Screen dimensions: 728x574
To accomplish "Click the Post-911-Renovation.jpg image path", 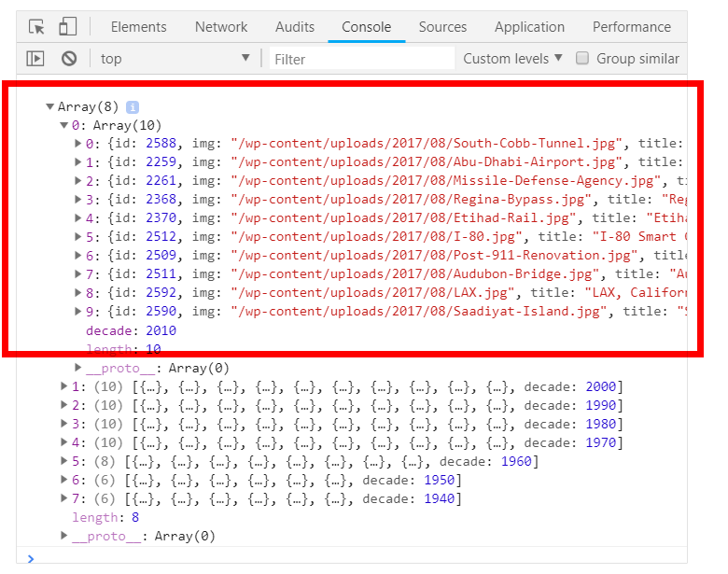I will click(x=434, y=256).
